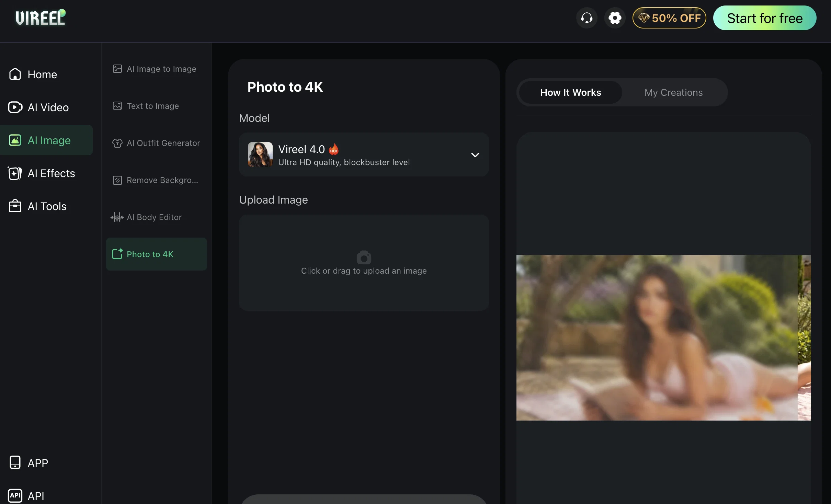Open the API link label
This screenshot has width=831, height=504.
[x=36, y=496]
